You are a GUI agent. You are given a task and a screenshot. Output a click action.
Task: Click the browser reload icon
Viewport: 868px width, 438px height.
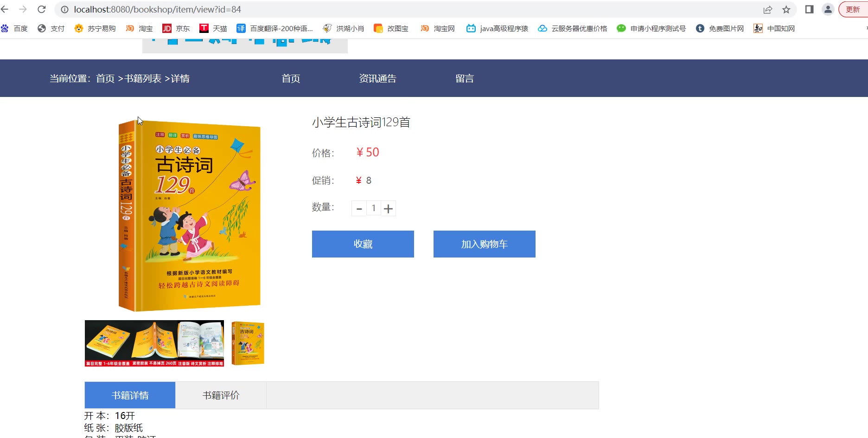point(42,9)
